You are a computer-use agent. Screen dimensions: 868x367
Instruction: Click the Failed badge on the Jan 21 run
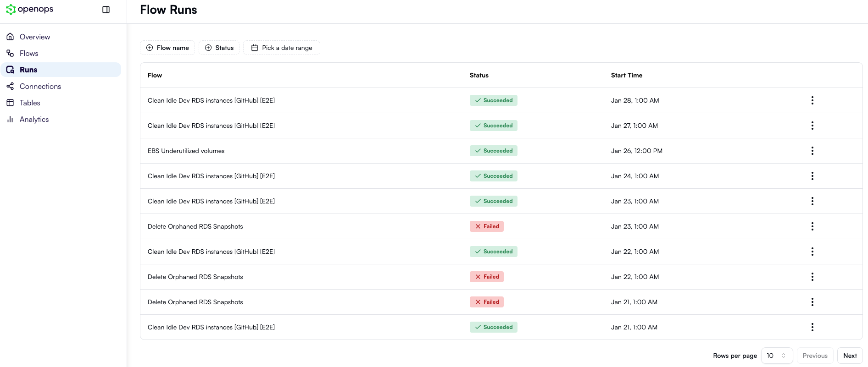click(x=487, y=302)
